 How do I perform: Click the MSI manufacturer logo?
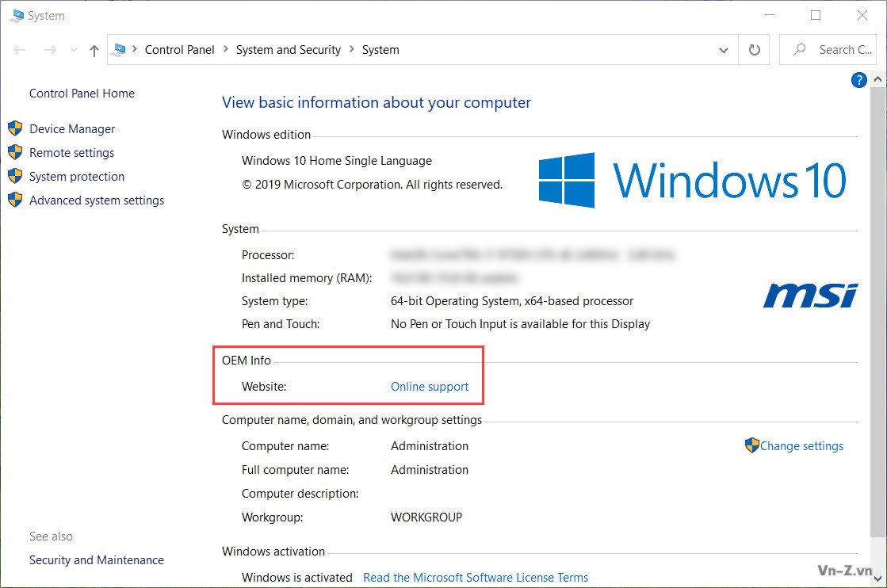click(x=811, y=295)
